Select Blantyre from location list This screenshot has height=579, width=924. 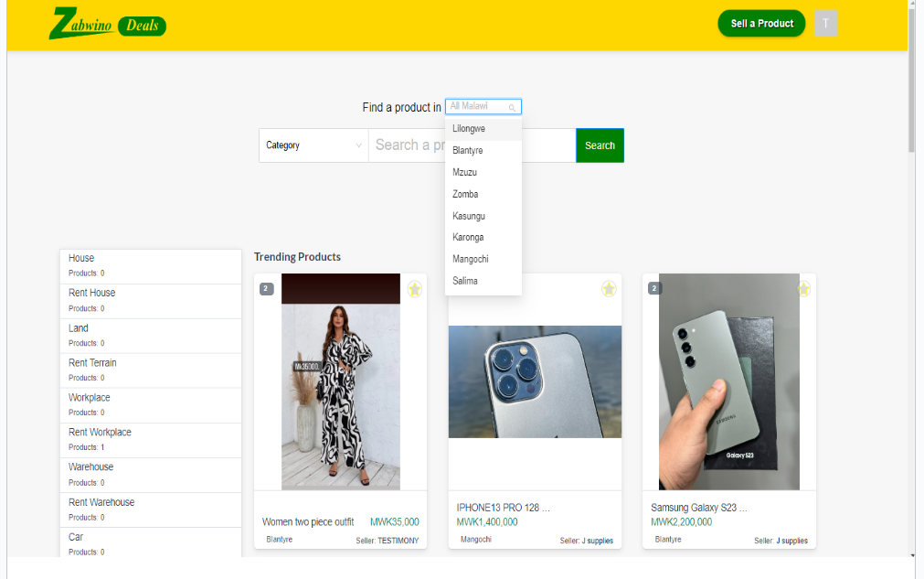tap(483, 150)
